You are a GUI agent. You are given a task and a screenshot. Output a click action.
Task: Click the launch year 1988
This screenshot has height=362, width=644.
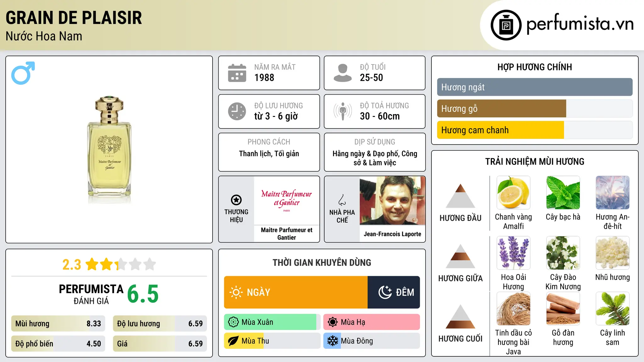coord(264,78)
